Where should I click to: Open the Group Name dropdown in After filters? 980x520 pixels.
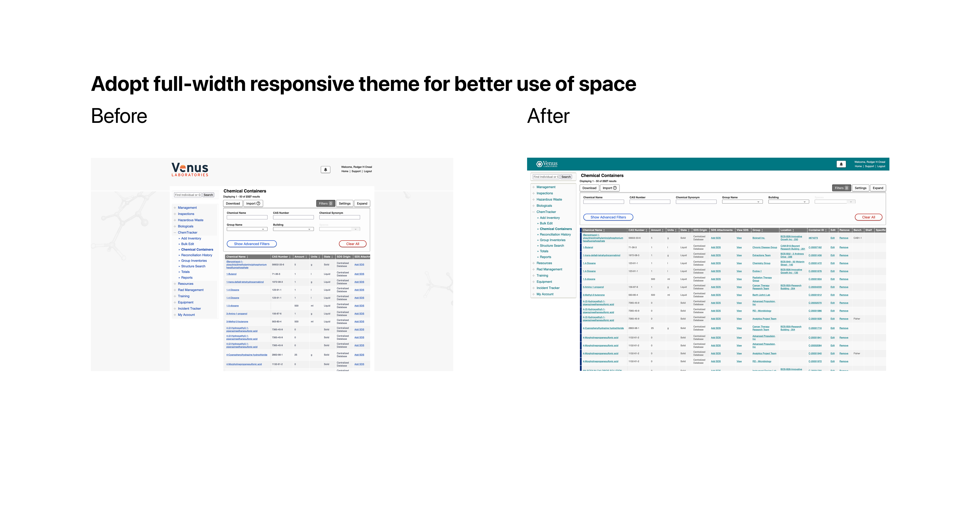(x=742, y=202)
